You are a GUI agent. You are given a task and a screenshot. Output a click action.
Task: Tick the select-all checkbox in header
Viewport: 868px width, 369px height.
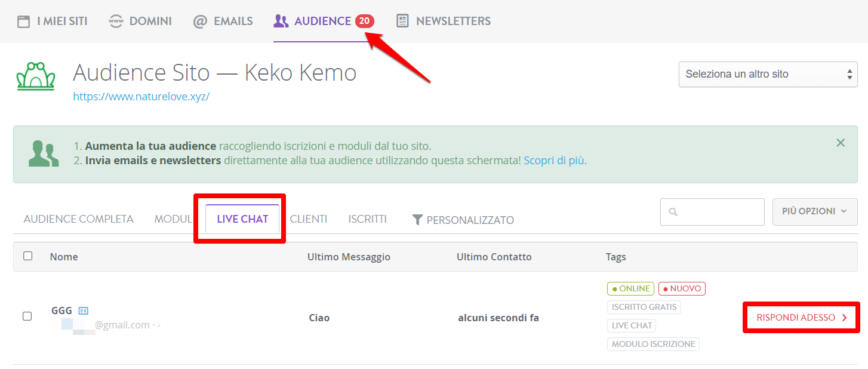pos(28,256)
